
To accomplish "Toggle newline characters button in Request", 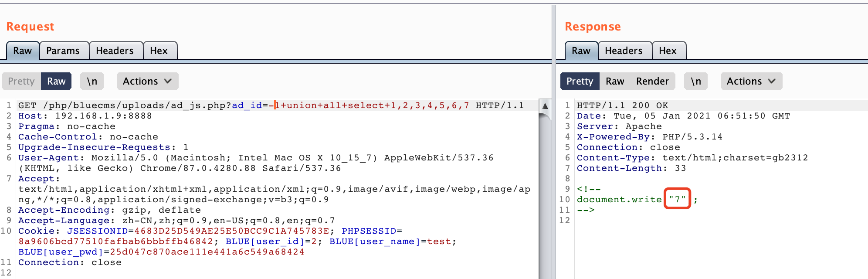I will tap(92, 82).
